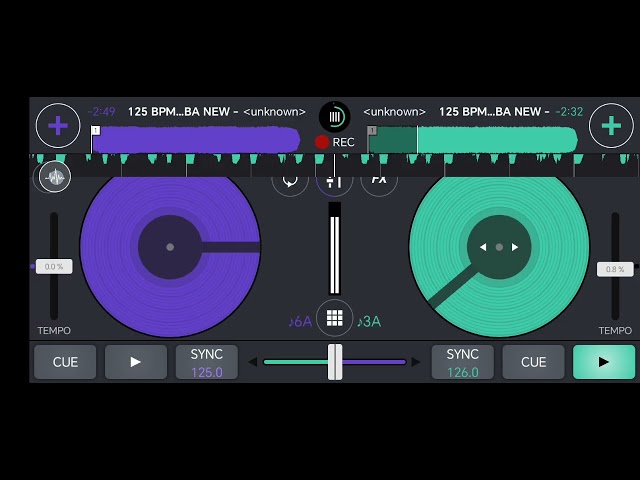Seek within the green waveform overview

click(473, 140)
